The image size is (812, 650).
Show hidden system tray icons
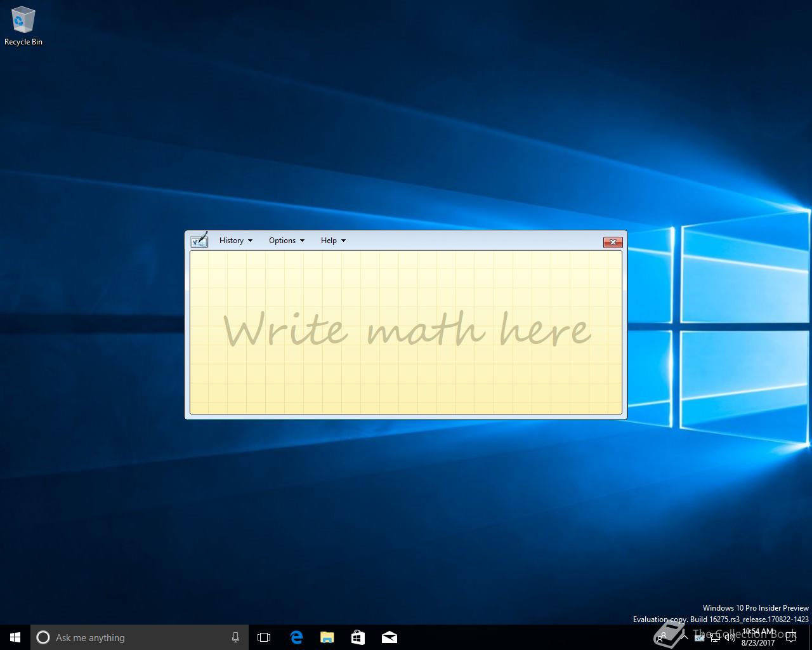[x=684, y=637]
